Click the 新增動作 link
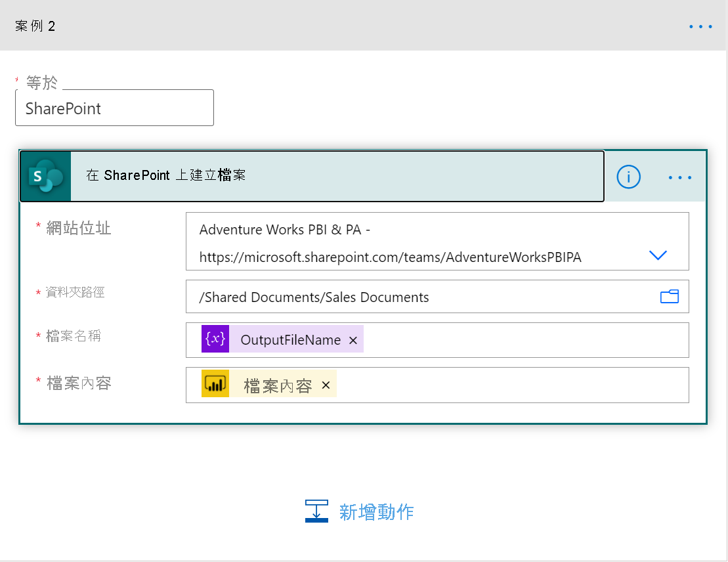This screenshot has height=562, width=728. point(376,512)
